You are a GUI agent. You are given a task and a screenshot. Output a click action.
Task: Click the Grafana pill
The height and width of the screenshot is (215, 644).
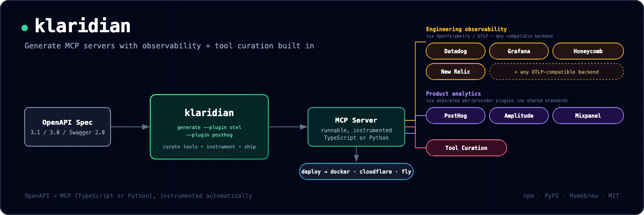point(519,51)
